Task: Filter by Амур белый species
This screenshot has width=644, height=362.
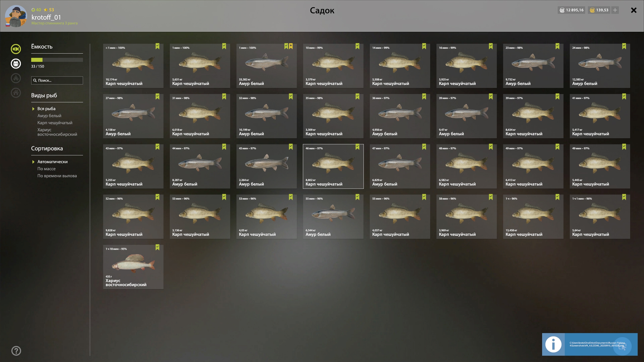Action: [49, 116]
